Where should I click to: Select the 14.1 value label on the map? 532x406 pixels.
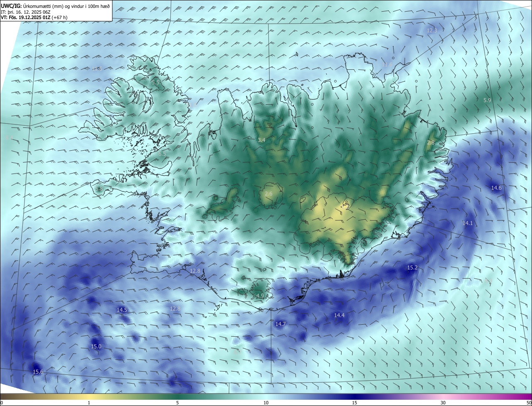(x=468, y=223)
